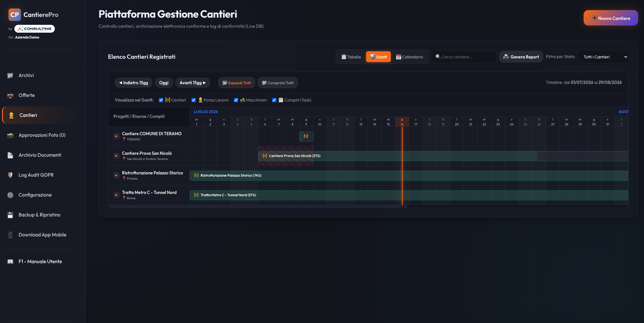Toggle the Cantieri checkbox
This screenshot has width=644, height=323.
coord(161,100)
